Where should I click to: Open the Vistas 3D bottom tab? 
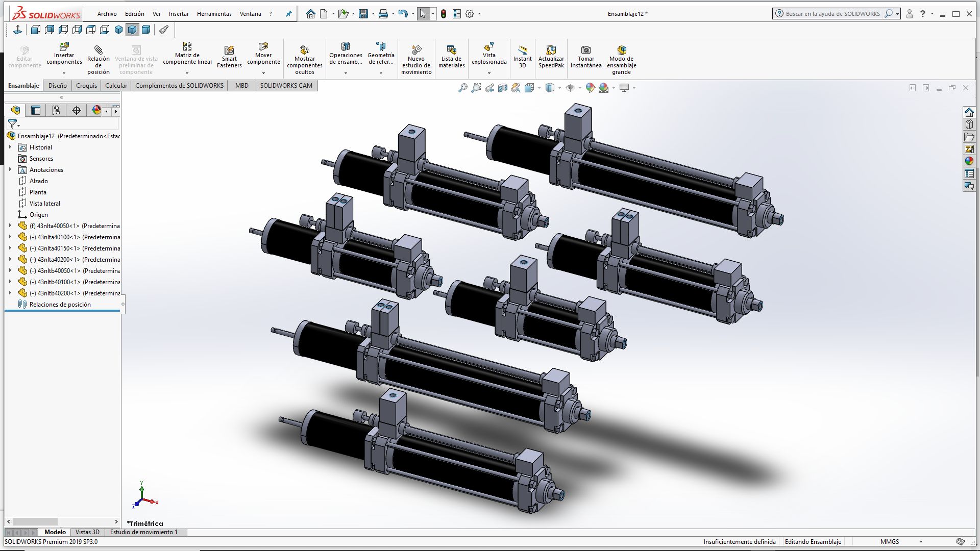tap(87, 532)
